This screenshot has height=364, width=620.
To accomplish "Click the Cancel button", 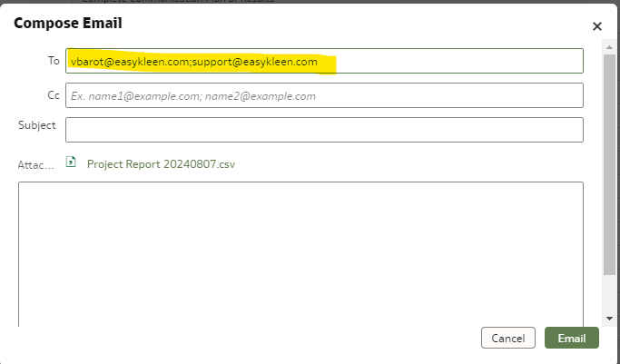I will pos(508,338).
